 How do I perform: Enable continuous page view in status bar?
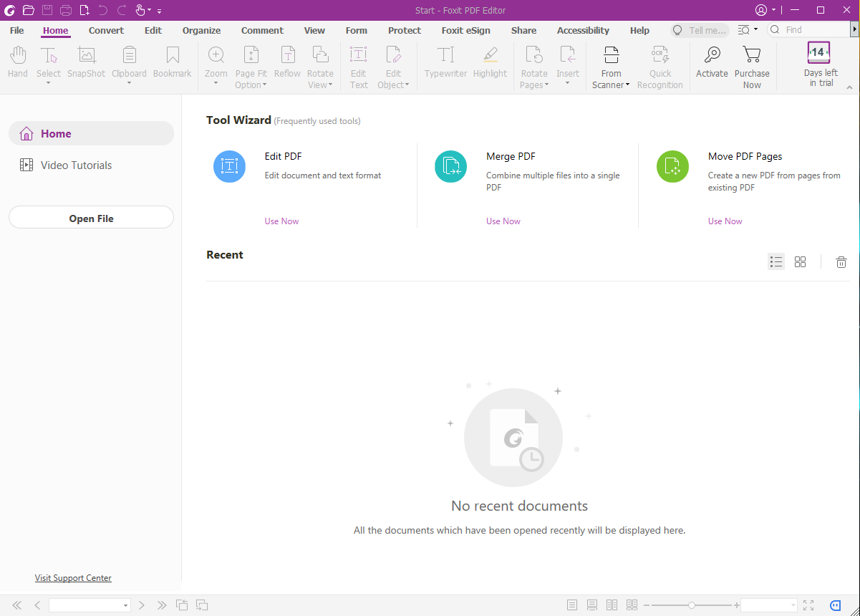click(x=592, y=605)
